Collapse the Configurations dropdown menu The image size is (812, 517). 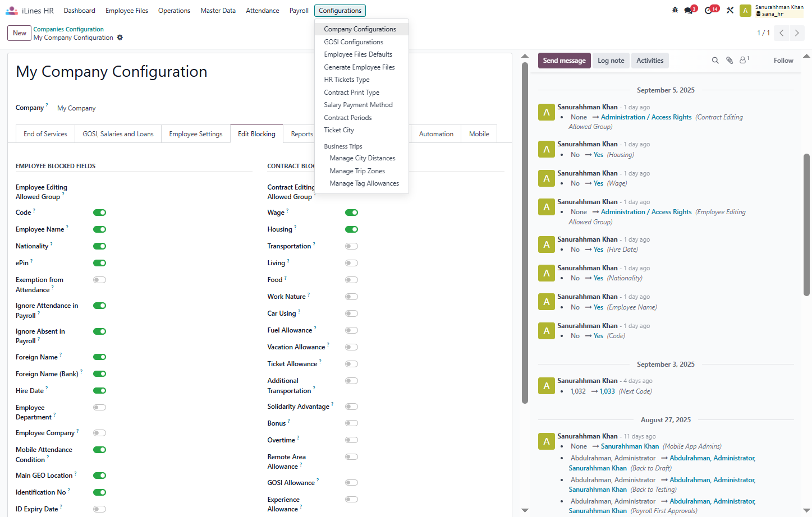point(340,11)
